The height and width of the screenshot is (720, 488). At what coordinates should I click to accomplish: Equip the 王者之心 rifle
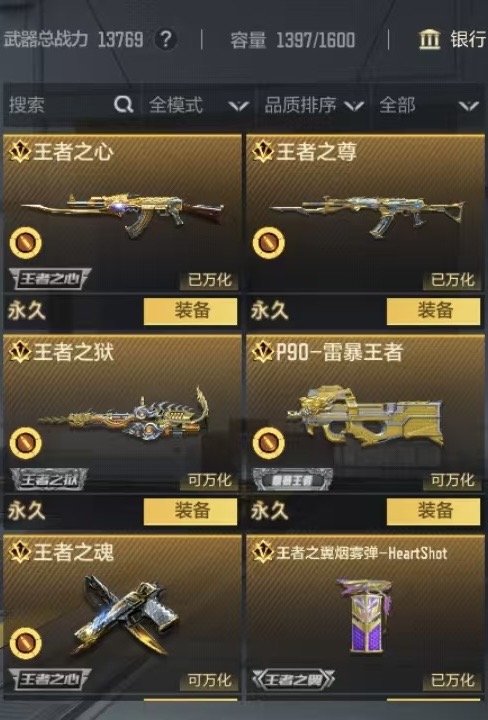pos(191,311)
